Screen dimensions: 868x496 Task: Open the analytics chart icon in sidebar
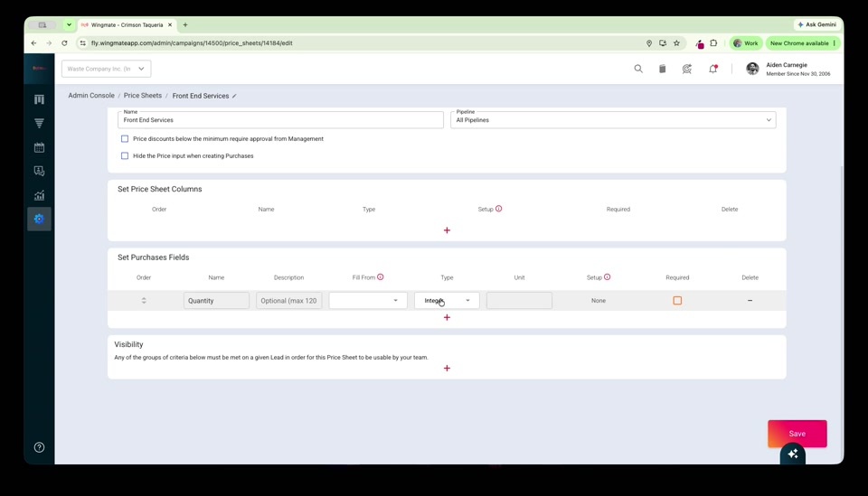coord(39,195)
